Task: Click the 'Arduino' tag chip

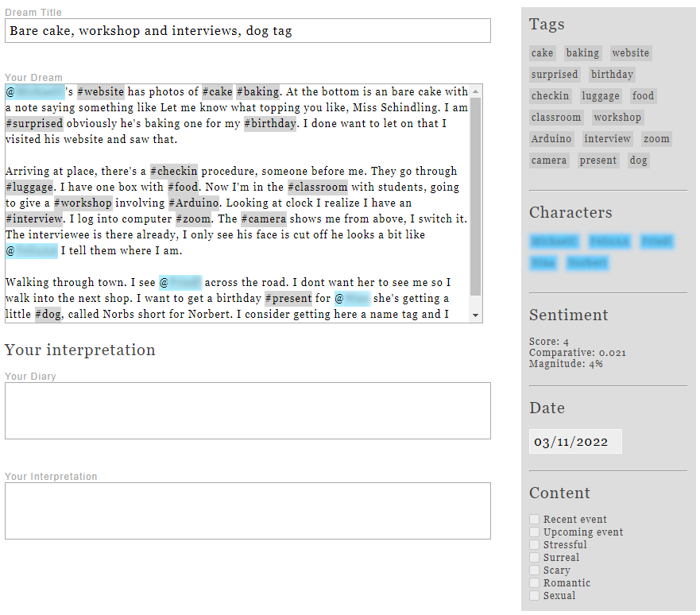Action: pyautogui.click(x=551, y=139)
